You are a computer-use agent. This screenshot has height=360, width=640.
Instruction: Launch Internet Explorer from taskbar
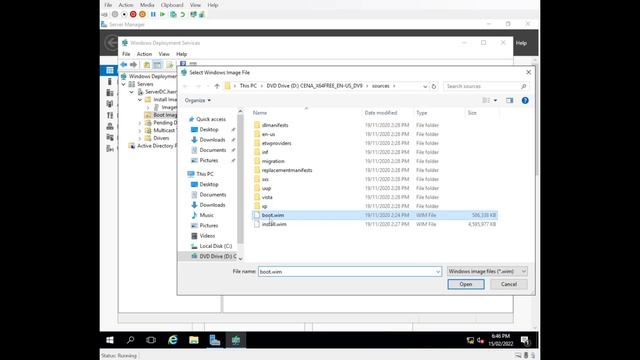pos(173,340)
